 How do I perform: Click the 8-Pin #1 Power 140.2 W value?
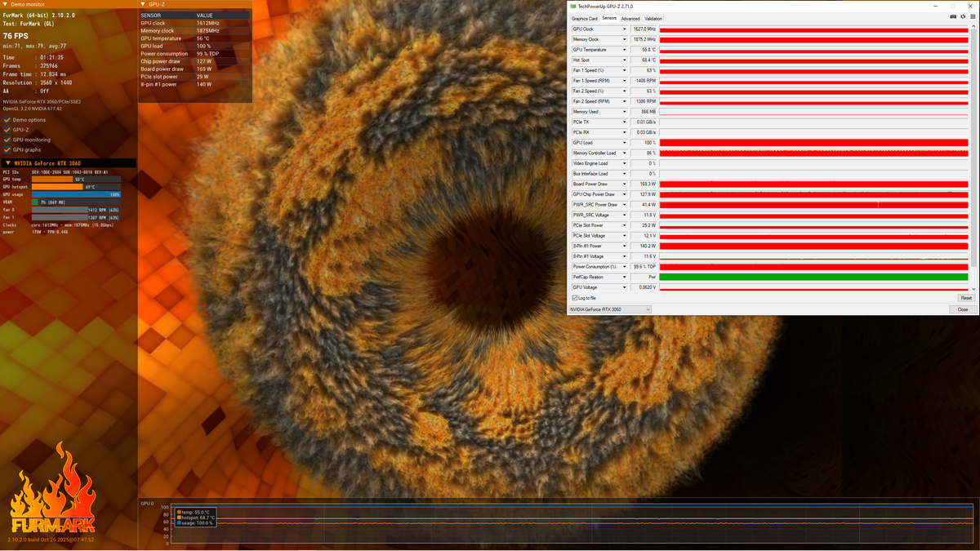point(644,246)
